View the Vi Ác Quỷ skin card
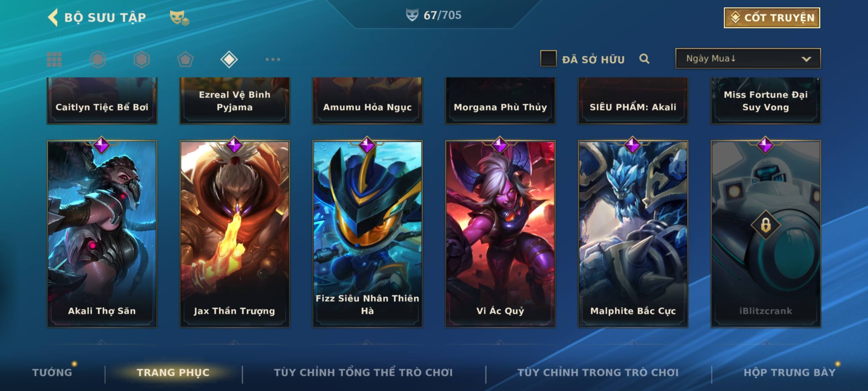 coord(500,234)
